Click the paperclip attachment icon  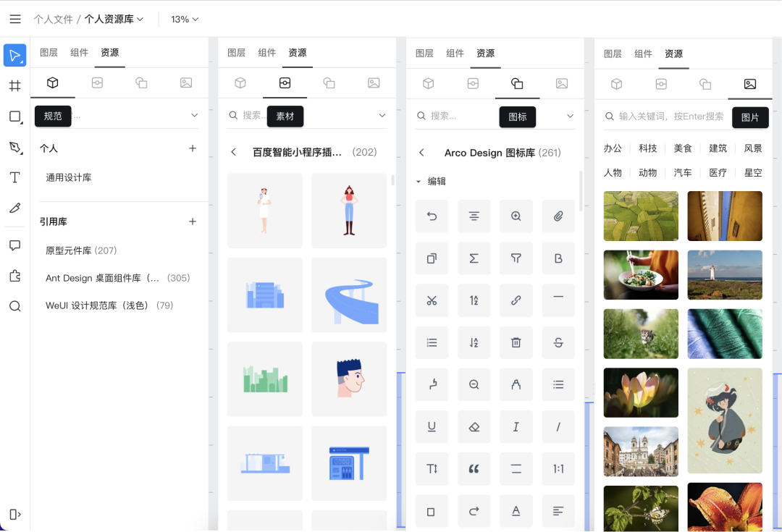point(558,216)
